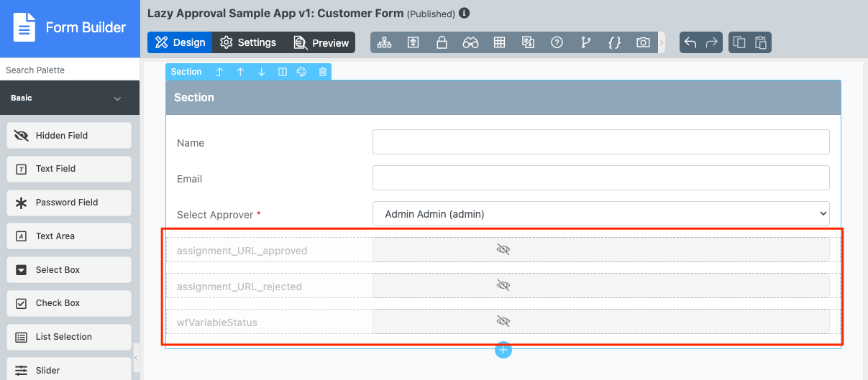Viewport: 868px width, 380px height.
Task: Open the curly braces JSON definition icon
Action: click(614, 42)
